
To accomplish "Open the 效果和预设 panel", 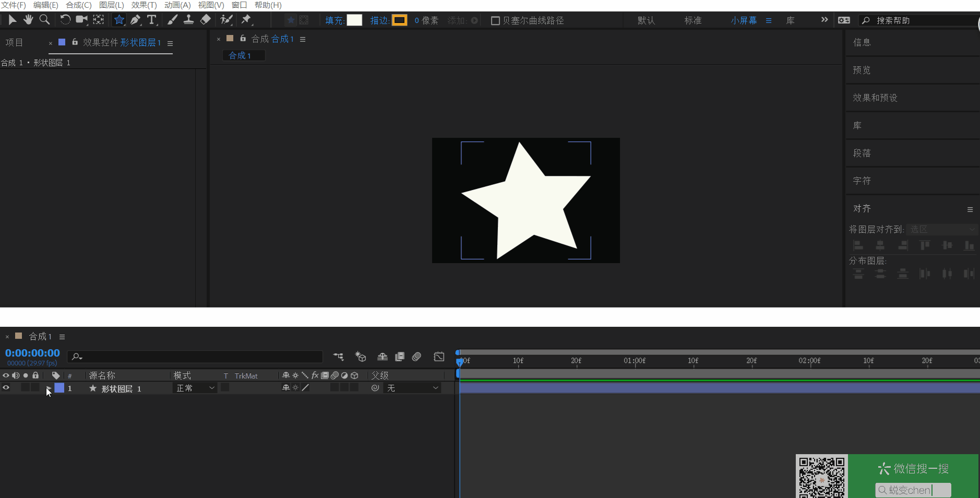I will coord(875,98).
